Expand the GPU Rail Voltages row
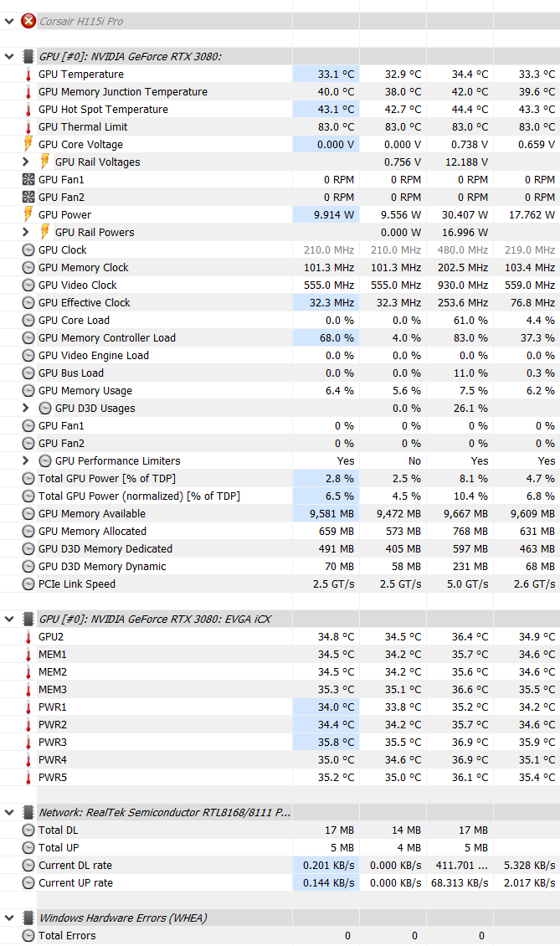 [x=25, y=162]
